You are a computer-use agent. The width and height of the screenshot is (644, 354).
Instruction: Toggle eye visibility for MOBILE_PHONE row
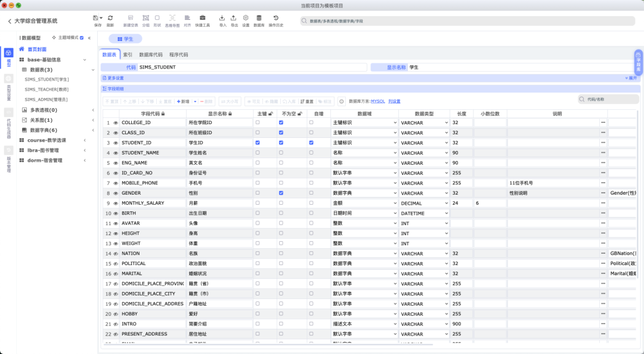pos(116,183)
